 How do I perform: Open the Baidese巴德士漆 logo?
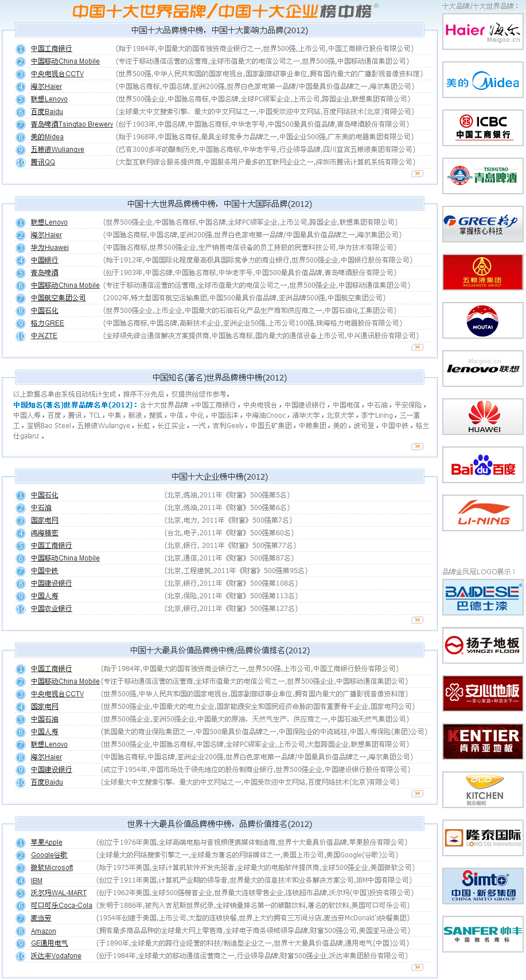tap(483, 597)
